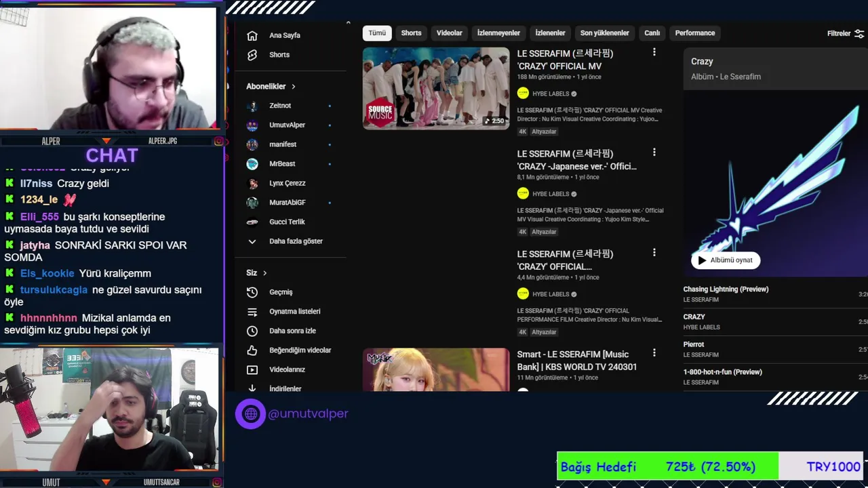
Task: Open MrBeast channel avatar in subscriptions
Action: [252, 164]
